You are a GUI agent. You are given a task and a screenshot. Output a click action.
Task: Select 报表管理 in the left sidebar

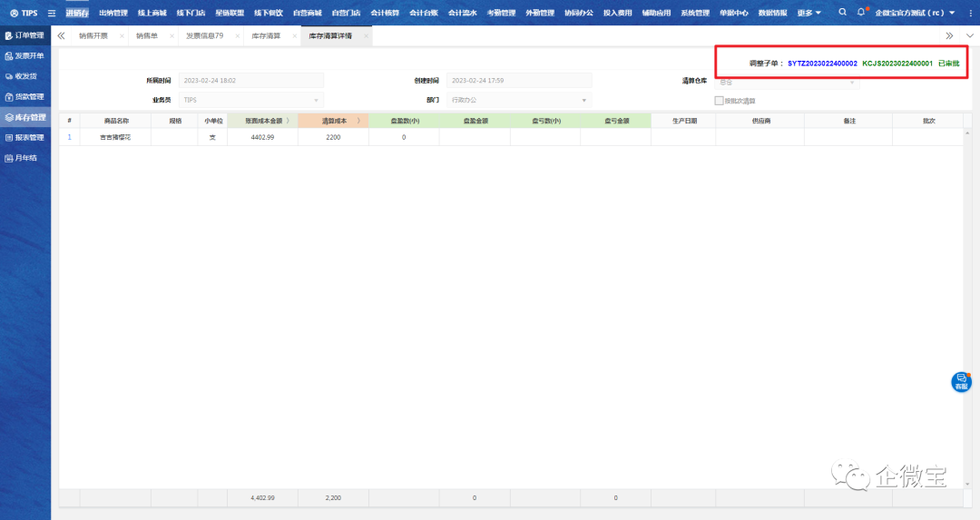click(x=25, y=138)
